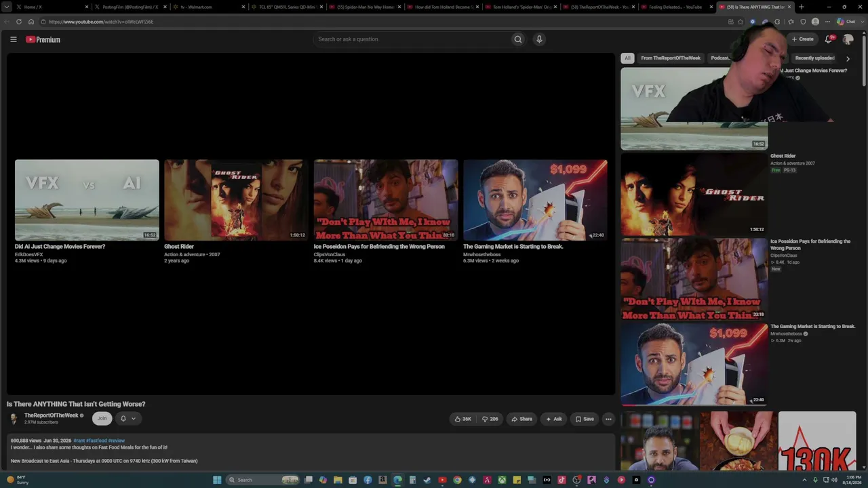Open Chrome from the taskbar

(x=457, y=480)
